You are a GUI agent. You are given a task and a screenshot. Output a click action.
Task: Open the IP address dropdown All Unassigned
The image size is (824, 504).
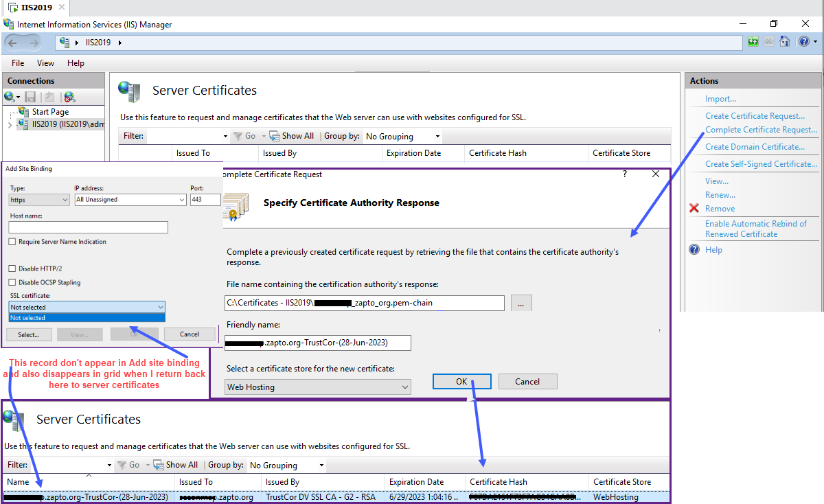click(x=130, y=200)
